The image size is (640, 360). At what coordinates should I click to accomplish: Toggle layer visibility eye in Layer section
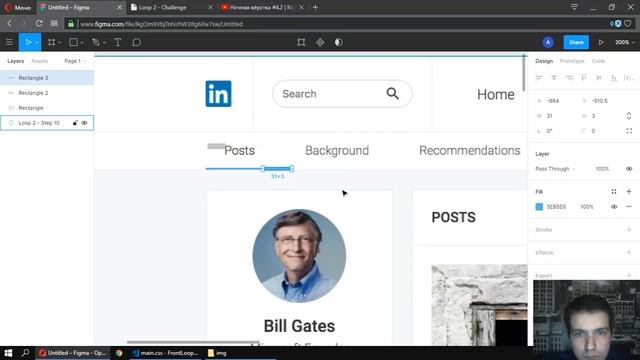click(629, 169)
